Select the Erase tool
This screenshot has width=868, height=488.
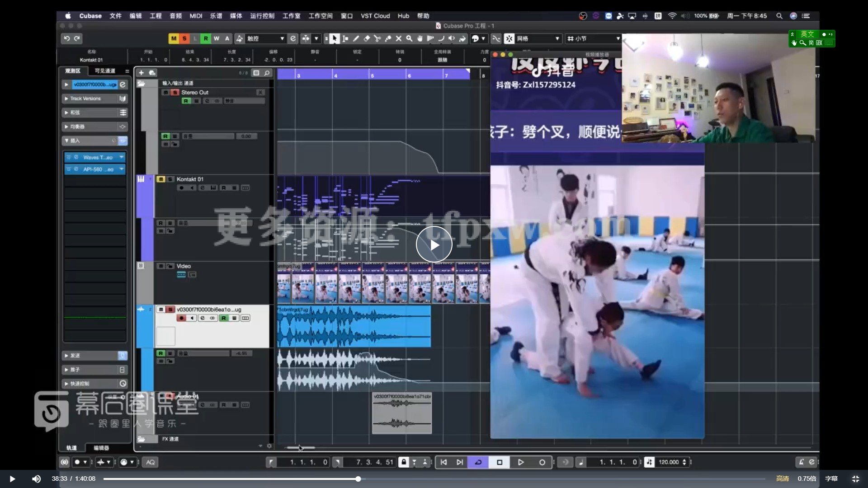point(367,39)
